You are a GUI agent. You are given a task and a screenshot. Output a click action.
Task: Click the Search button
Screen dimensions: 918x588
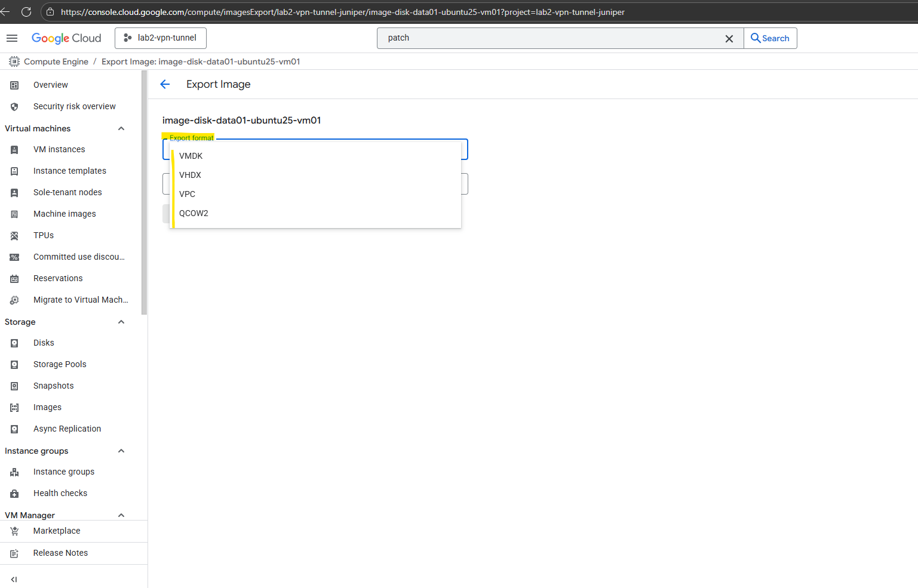770,38
